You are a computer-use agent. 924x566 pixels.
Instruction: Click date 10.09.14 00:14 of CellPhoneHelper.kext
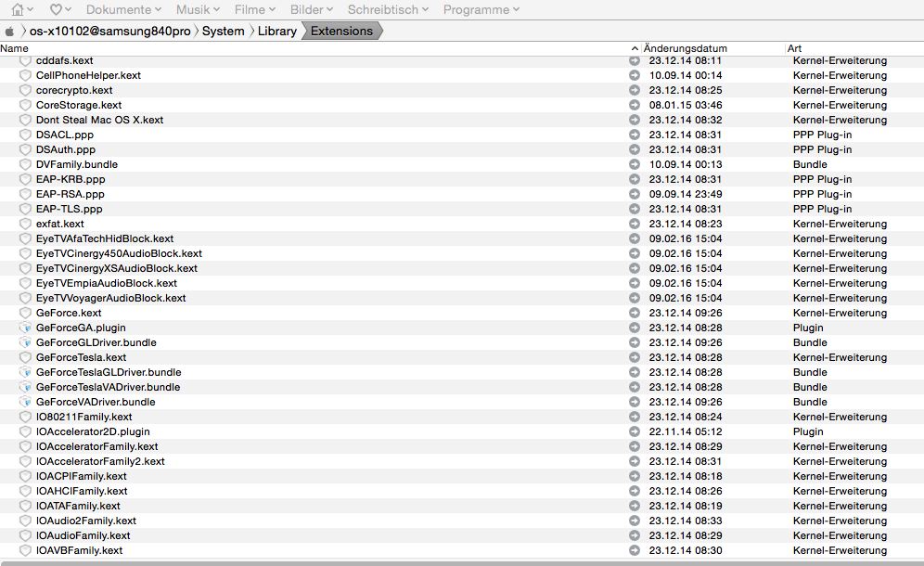686,75
